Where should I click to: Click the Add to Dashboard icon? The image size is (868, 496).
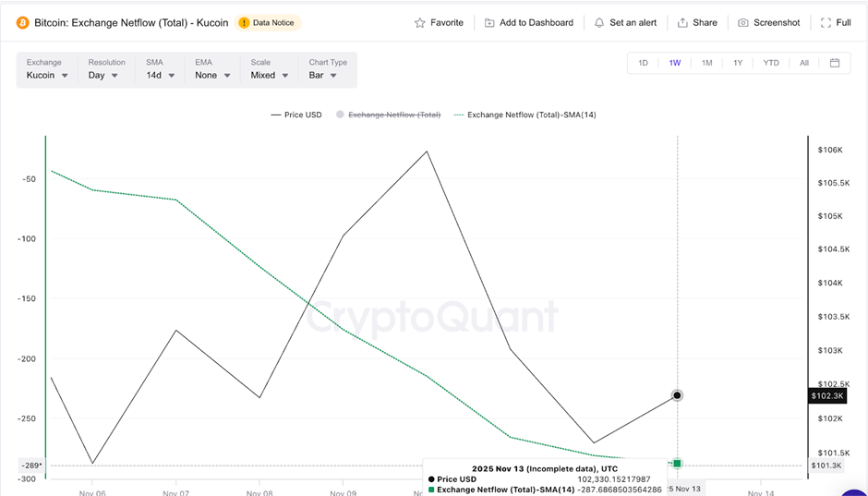[x=489, y=22]
